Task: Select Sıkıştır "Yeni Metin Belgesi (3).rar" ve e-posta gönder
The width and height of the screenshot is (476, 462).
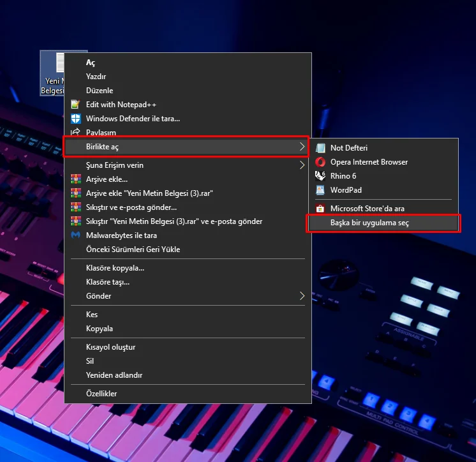Action: (188, 221)
